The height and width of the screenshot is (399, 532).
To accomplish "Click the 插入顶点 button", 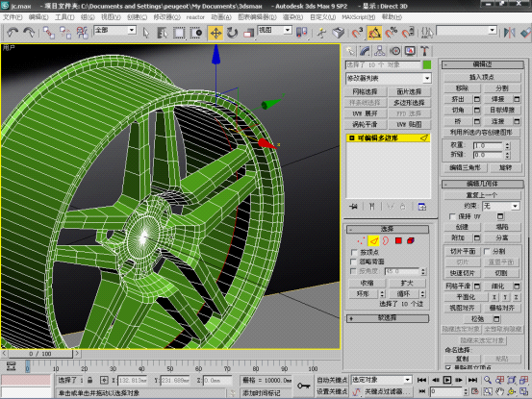I will tap(482, 77).
